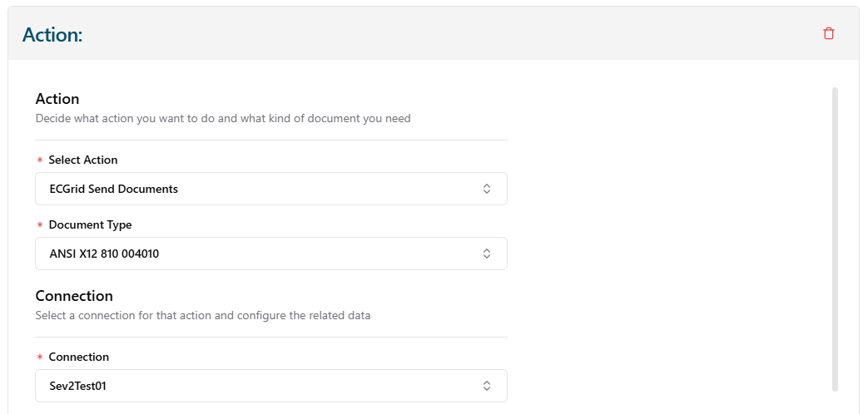Click the 'Connection' label above Sev2Test01
The width and height of the screenshot is (868, 414).
pos(79,357)
